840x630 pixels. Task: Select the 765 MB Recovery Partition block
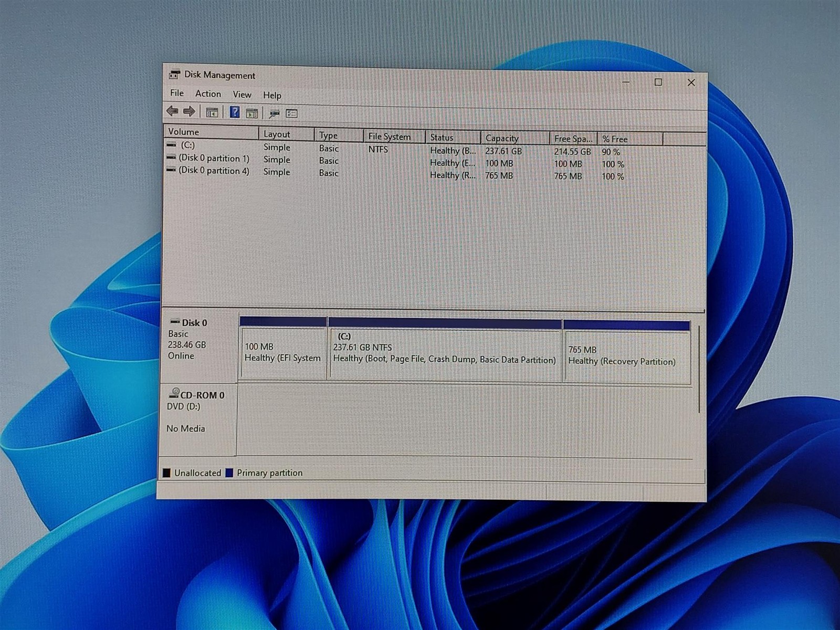pos(626,351)
